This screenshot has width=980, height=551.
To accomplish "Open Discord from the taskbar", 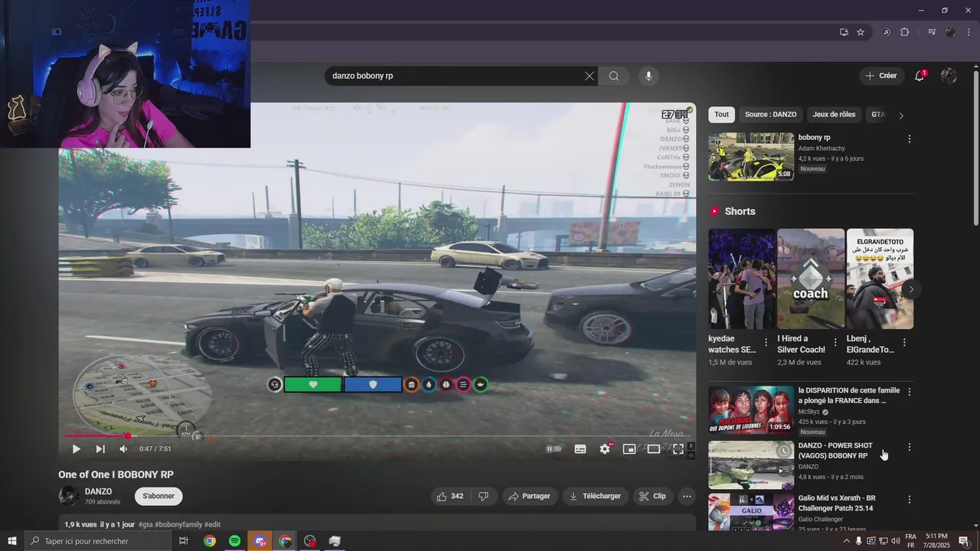I will pos(260,541).
